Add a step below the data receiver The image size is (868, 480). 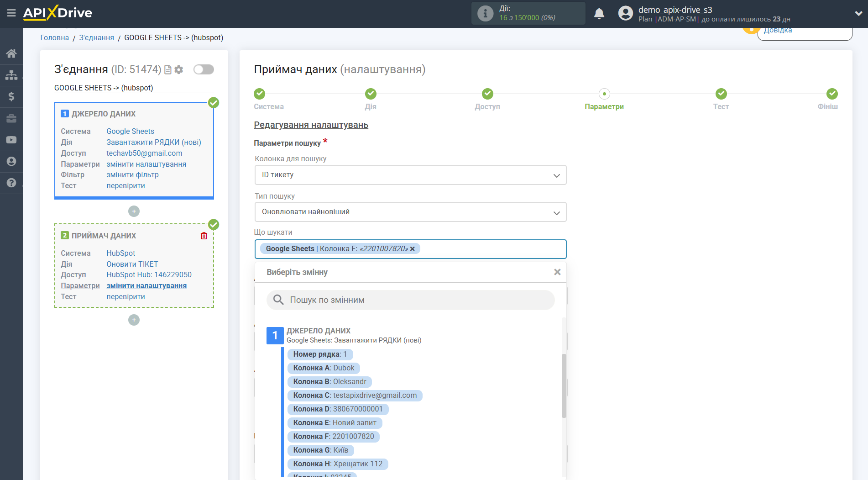pos(134,320)
